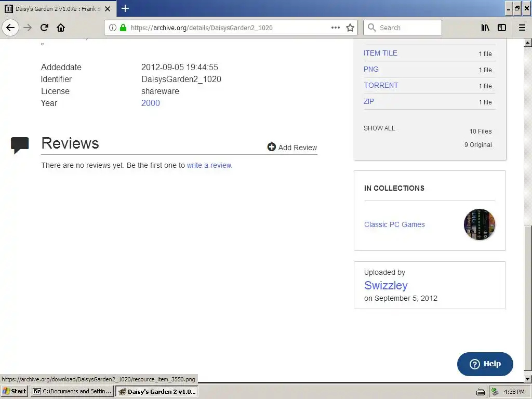This screenshot has width=532, height=399.
Task: Click the 4:38 PM system clock
Action: tap(514, 392)
